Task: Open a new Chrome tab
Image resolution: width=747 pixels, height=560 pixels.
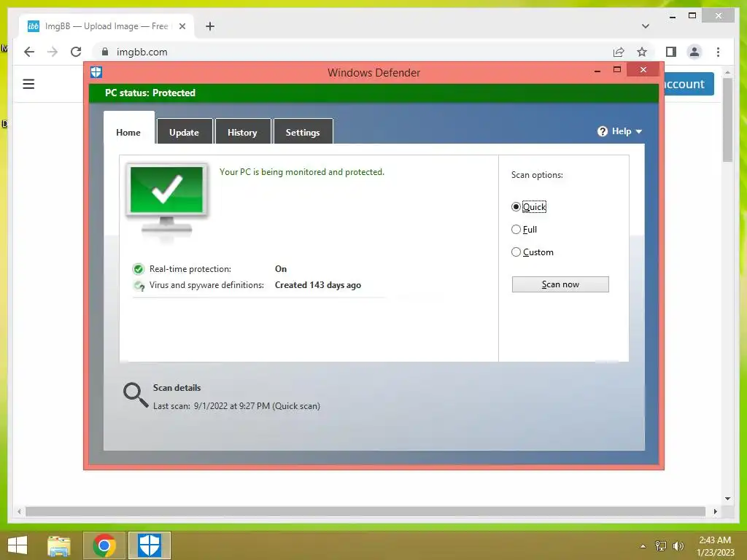Action: coord(210,26)
